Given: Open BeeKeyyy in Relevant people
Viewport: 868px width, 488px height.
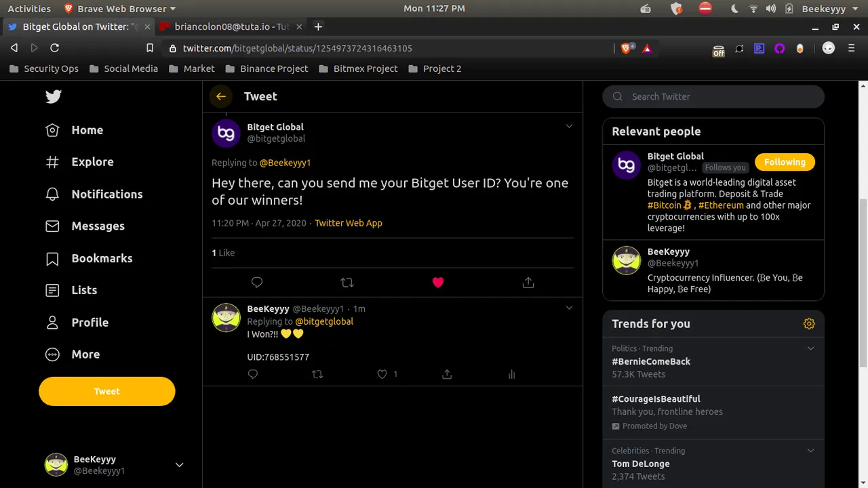Looking at the screenshot, I should pos(713,270).
